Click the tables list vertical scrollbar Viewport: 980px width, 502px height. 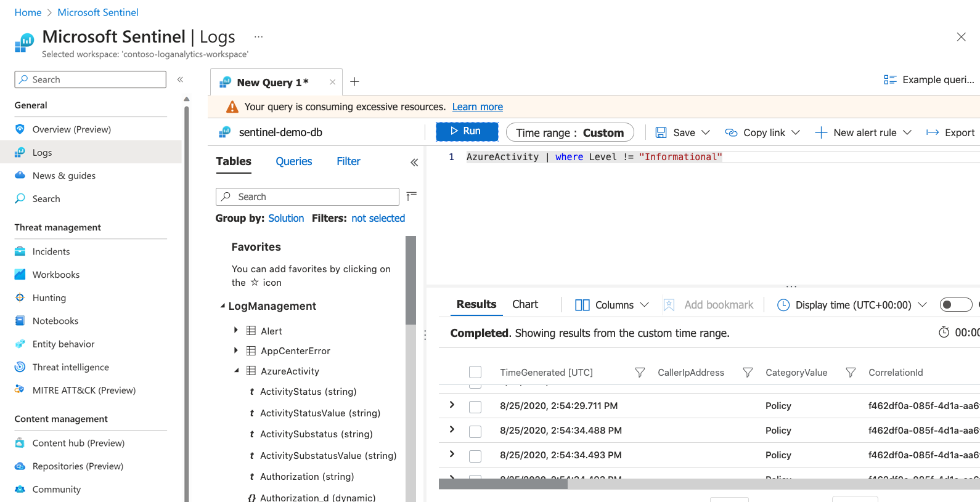click(x=410, y=280)
